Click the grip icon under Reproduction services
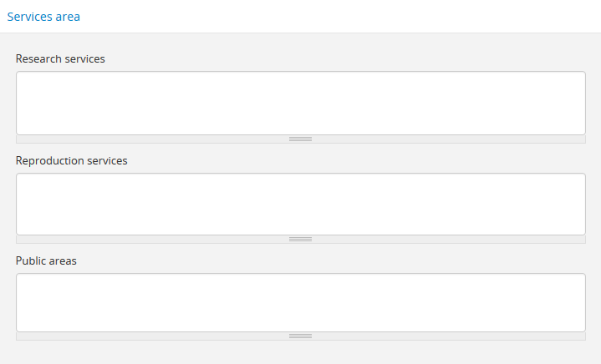 click(300, 240)
